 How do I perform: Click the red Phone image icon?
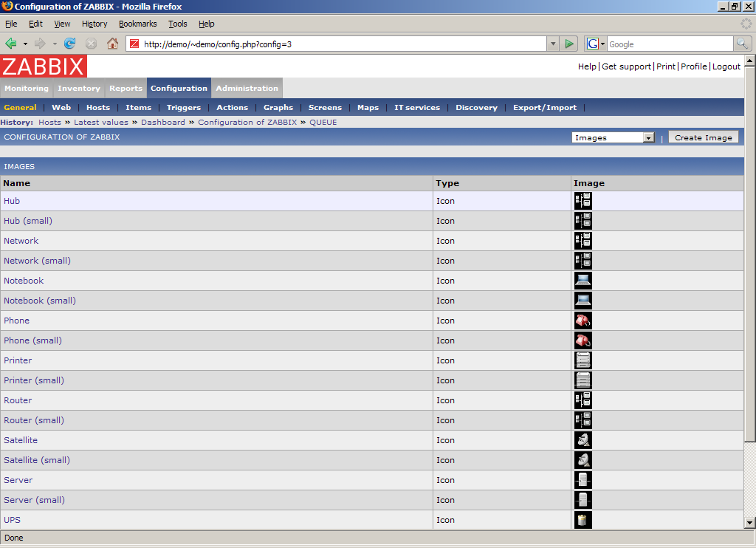point(583,321)
